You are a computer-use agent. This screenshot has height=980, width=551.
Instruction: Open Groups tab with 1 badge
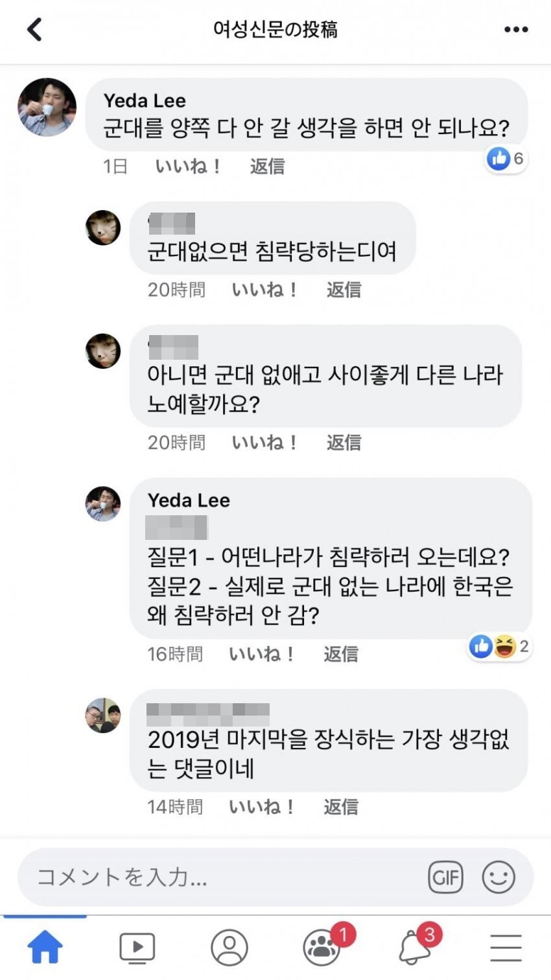[x=322, y=948]
